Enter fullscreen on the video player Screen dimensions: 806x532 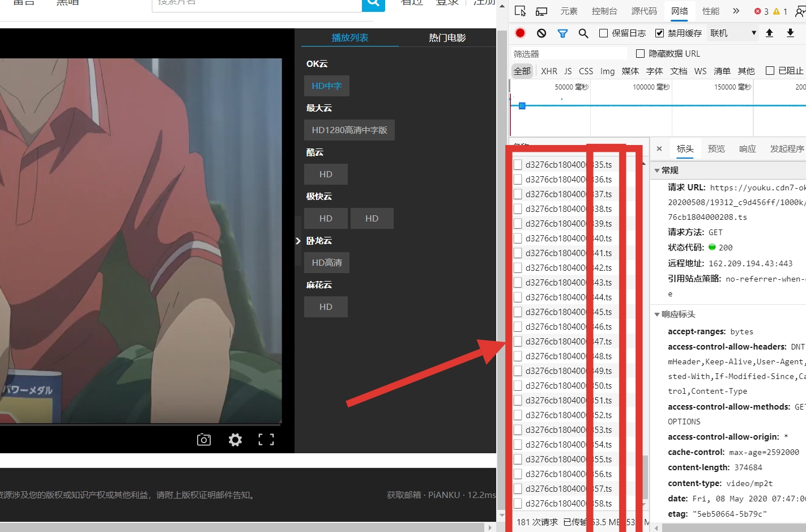click(266, 440)
